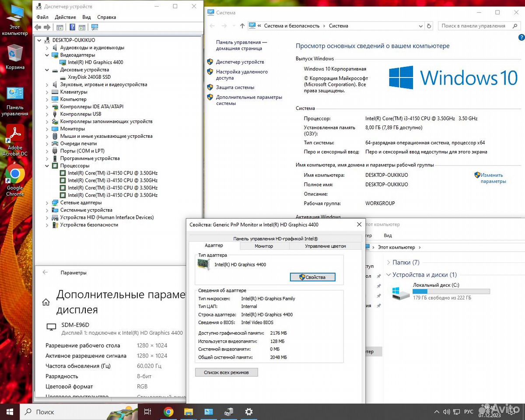Viewport: 525px width, 420px height.
Task: Open Панель управления — домашняя страница link
Action: 241,45
